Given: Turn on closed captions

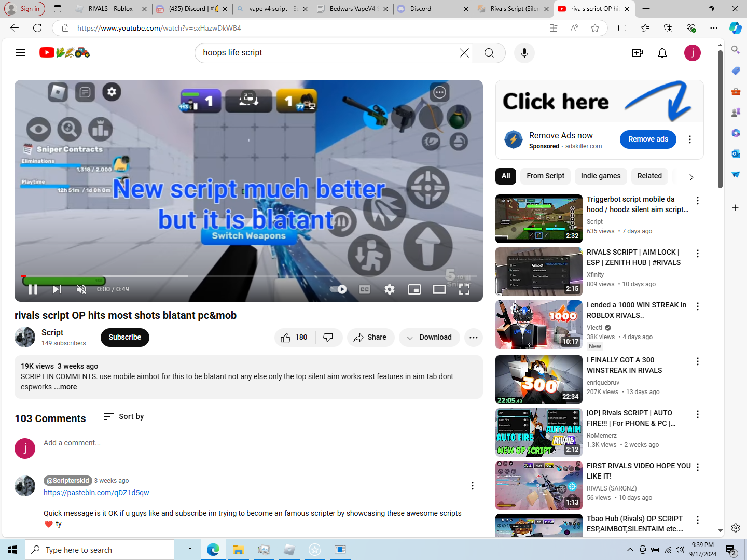Looking at the screenshot, I should (365, 289).
